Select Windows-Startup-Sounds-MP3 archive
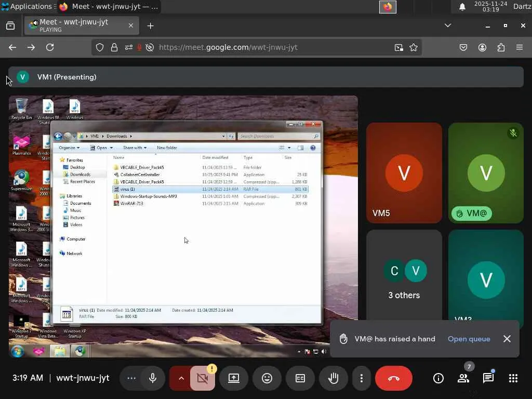The image size is (532, 399). point(210,196)
